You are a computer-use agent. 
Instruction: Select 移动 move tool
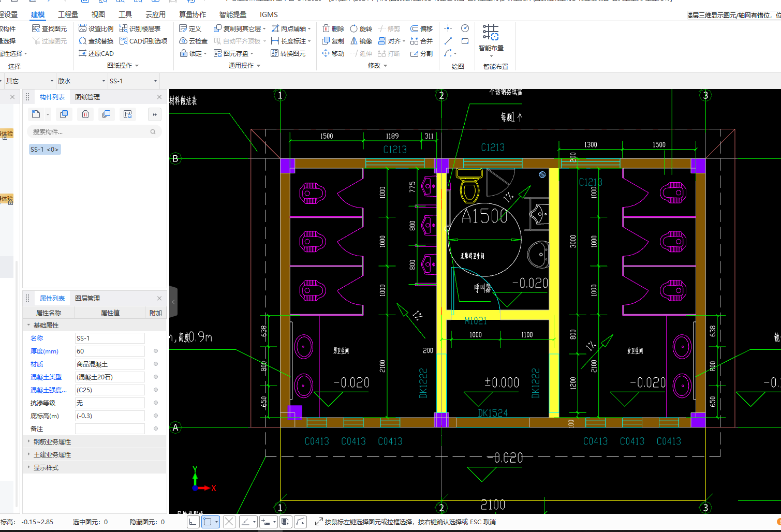[x=333, y=53]
